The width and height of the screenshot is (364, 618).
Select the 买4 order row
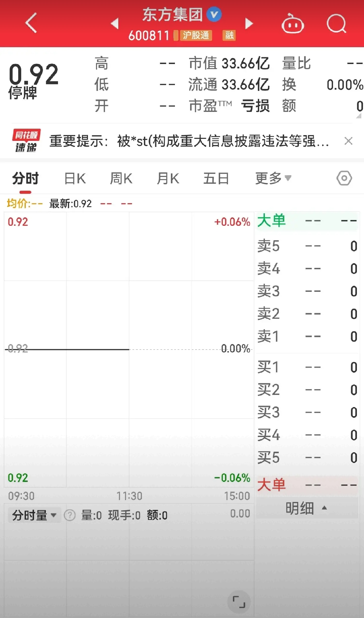(307, 435)
